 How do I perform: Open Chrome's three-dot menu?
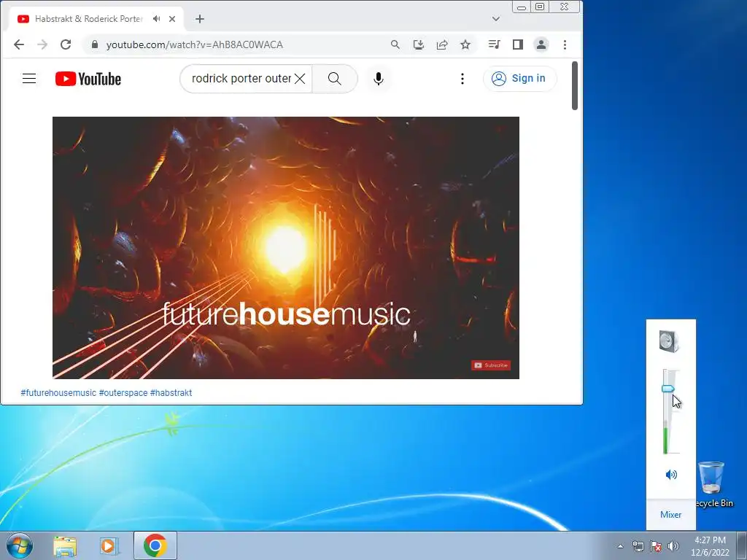(x=565, y=44)
